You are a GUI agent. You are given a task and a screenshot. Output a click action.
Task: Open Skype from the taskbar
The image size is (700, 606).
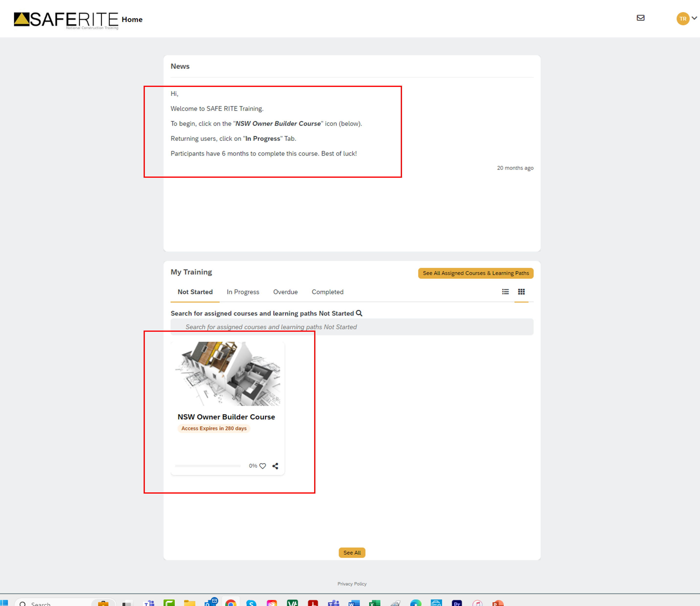(x=251, y=603)
